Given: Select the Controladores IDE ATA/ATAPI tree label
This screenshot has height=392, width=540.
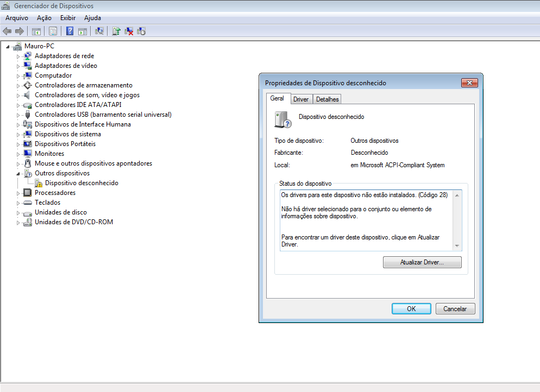Looking at the screenshot, I should (x=78, y=105).
